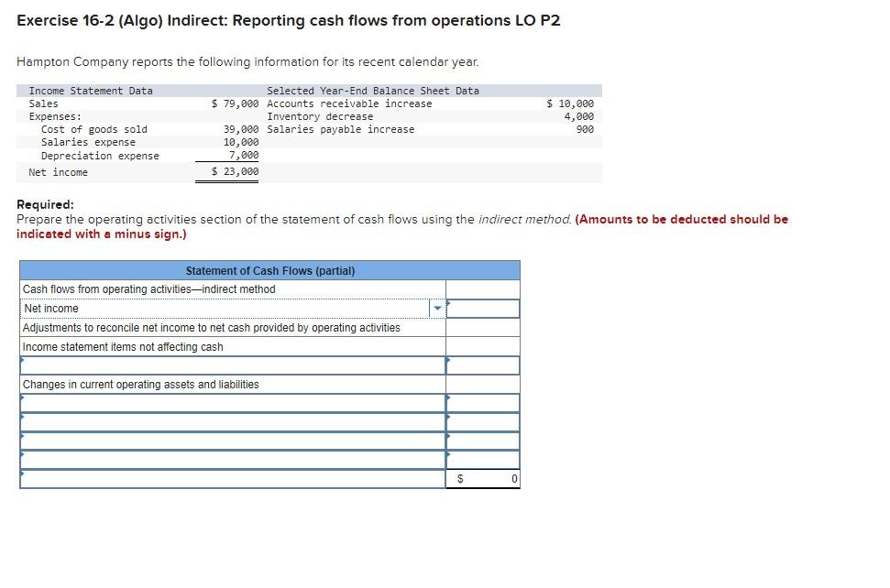
Task: Click the Statement of Cash Flows header bar
Action: [x=269, y=270]
